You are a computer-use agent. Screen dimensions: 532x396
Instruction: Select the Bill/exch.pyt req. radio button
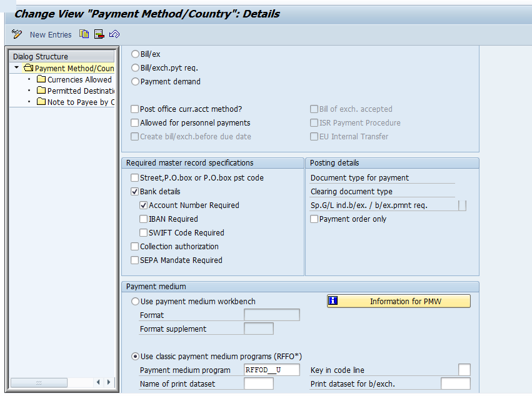(135, 68)
